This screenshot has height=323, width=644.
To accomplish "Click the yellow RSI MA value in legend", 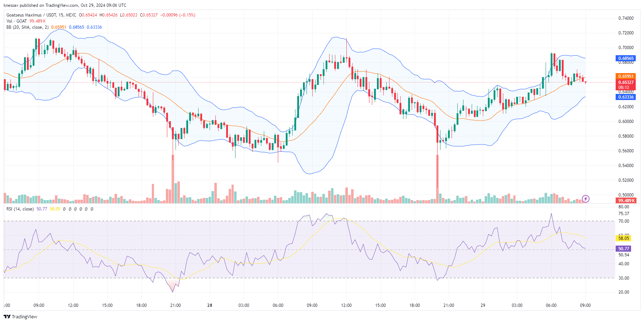I will [55, 209].
